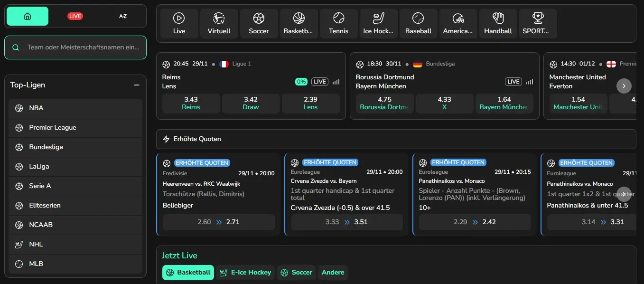This screenshot has height=284, width=644.
Task: Switch to the Andere live tab
Action: (x=333, y=273)
